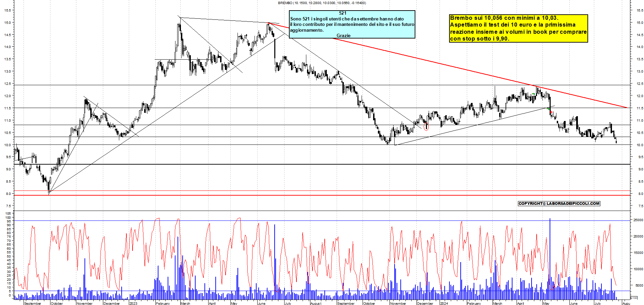Click the "75" oscillator axis value
The image size is (644, 305).
(9, 237)
